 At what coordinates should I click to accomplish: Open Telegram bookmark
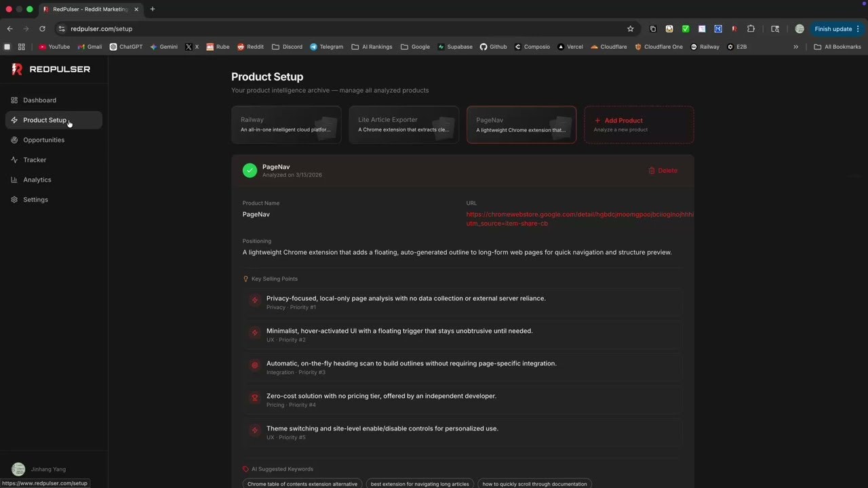tap(326, 47)
